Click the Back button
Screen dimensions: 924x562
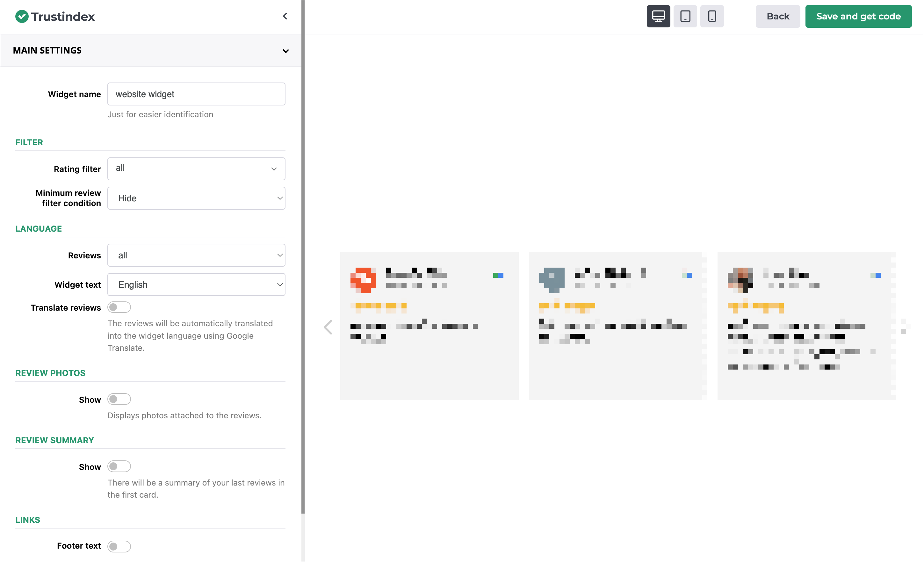(x=777, y=17)
